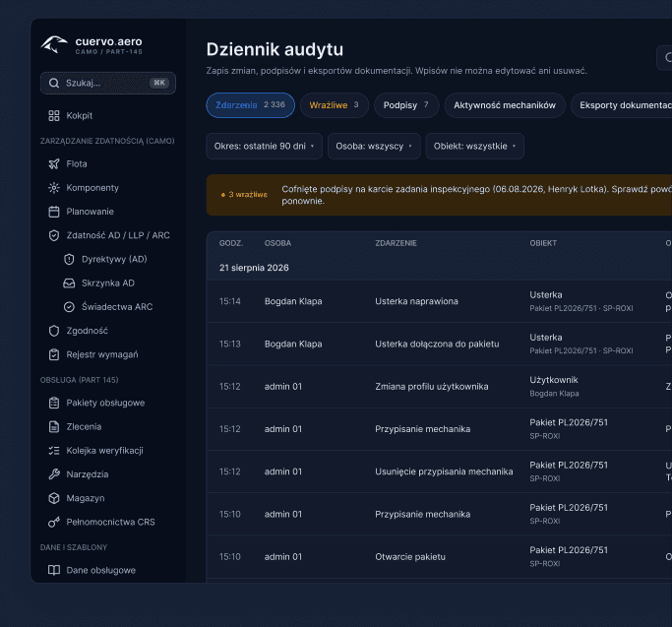Click the Flota airplane icon

pyautogui.click(x=54, y=163)
